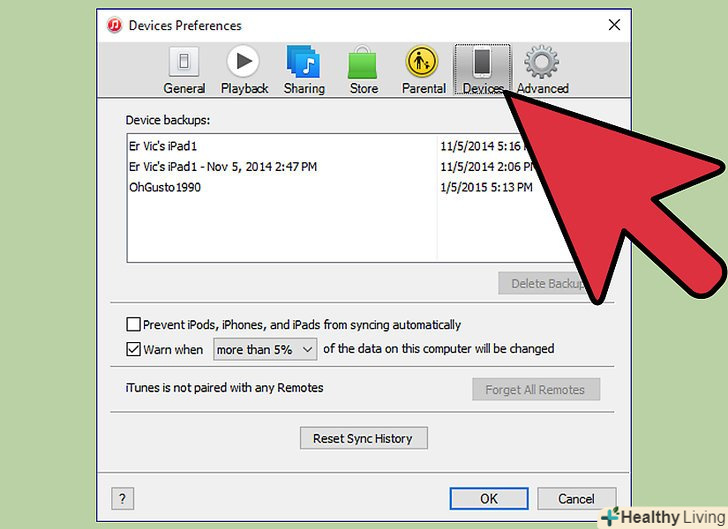Select the Devices preferences tab

tap(482, 70)
